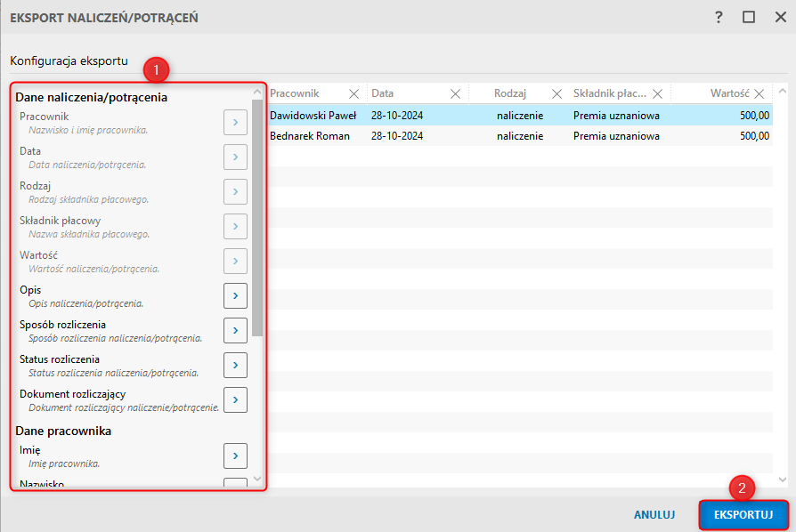Click the Dane pracownika section heading
This screenshot has width=796, height=532.
pyautogui.click(x=63, y=431)
